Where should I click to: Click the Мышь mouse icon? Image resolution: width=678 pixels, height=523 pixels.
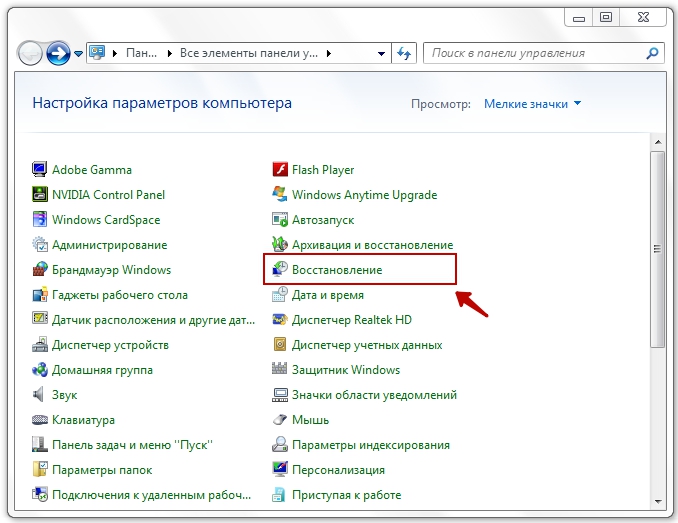click(280, 419)
